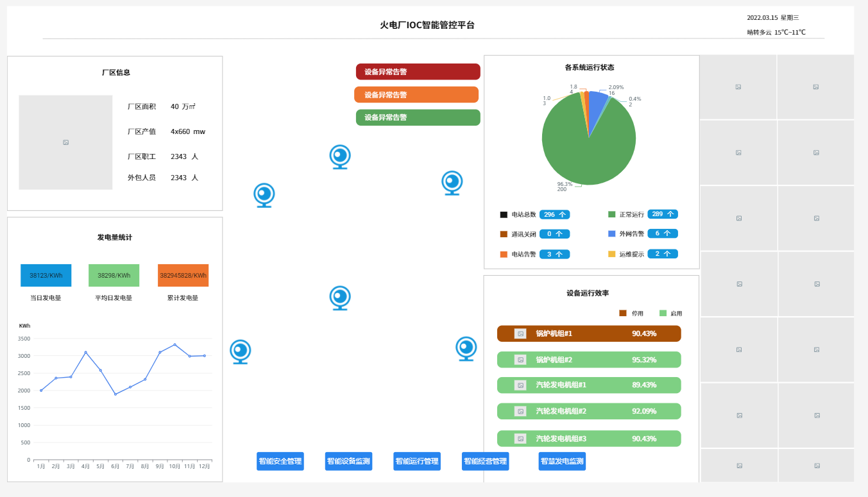The image size is (868, 497).
Task: Go to 智能运行管理
Action: coord(417,461)
